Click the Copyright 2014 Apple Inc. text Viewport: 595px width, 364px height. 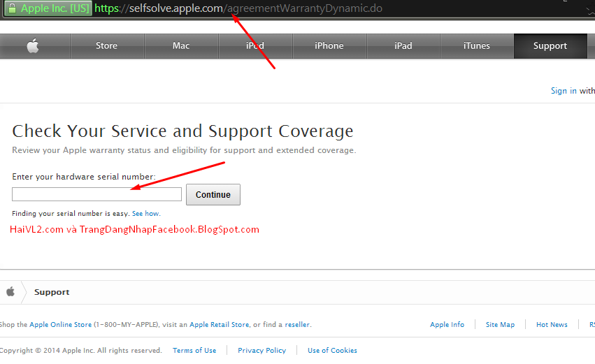pyautogui.click(x=81, y=350)
